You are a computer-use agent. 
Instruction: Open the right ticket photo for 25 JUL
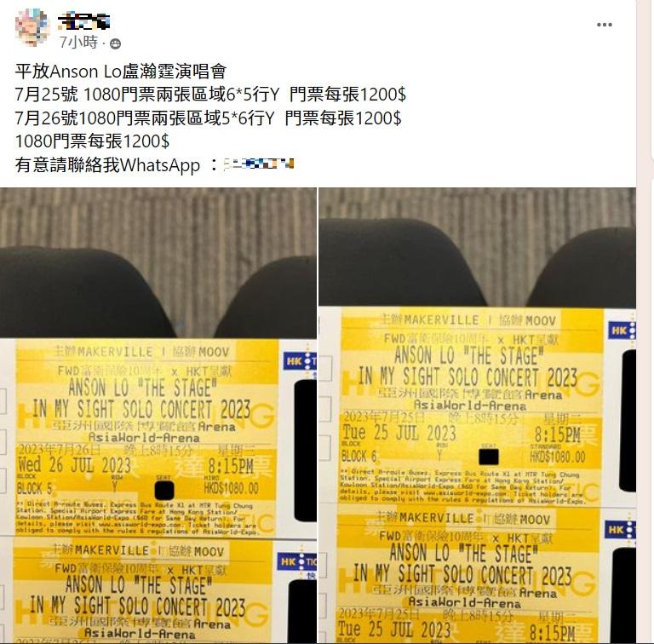pyautogui.click(x=477, y=415)
